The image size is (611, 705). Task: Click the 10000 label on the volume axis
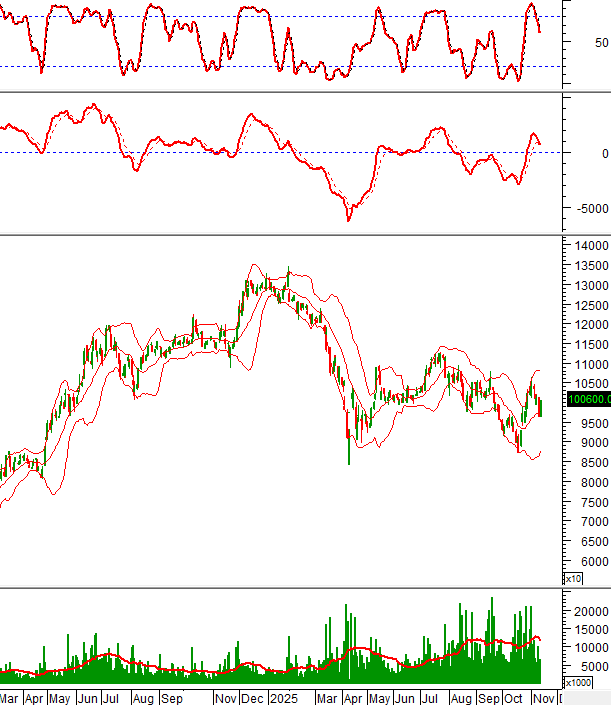(x=590, y=648)
